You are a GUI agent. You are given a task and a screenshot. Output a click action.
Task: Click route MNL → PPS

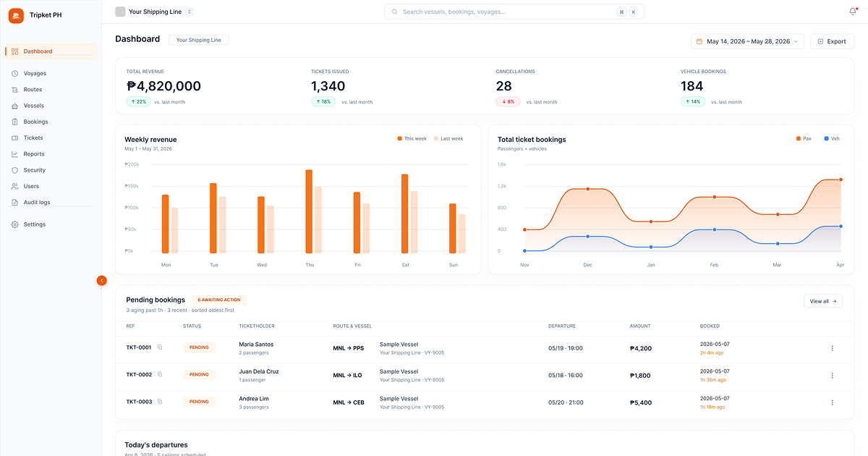coord(349,348)
